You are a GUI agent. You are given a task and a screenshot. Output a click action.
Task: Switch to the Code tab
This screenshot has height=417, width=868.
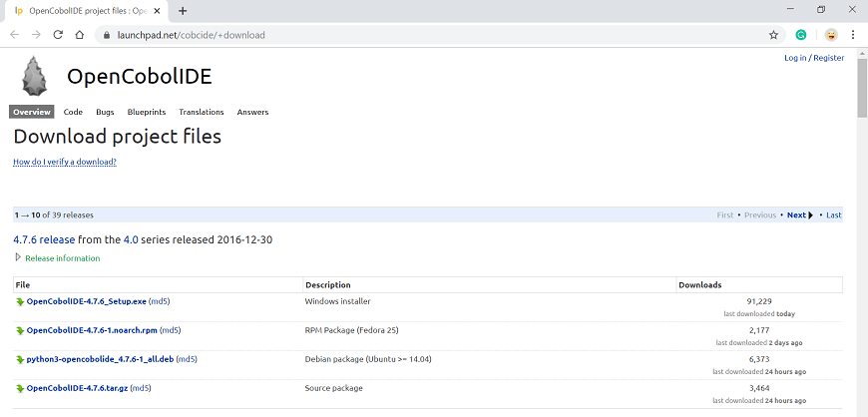(73, 112)
